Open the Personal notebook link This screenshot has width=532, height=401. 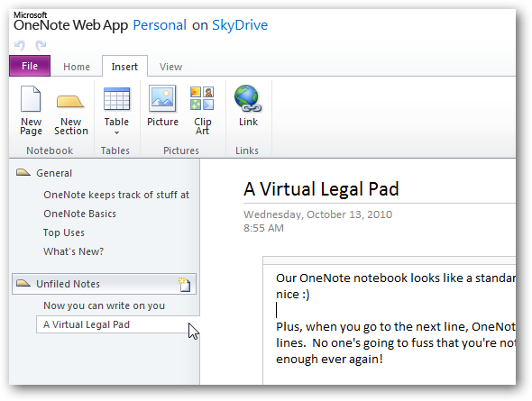(x=160, y=25)
